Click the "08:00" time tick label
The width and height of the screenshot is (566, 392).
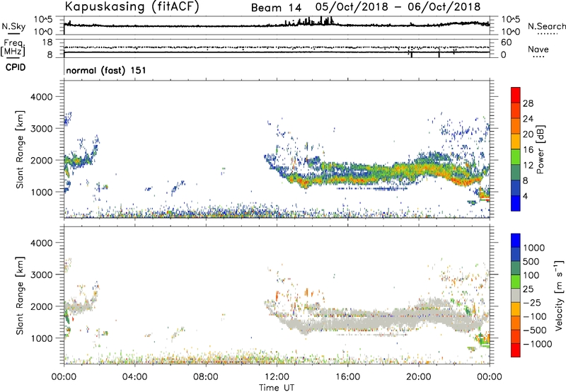tap(206, 377)
